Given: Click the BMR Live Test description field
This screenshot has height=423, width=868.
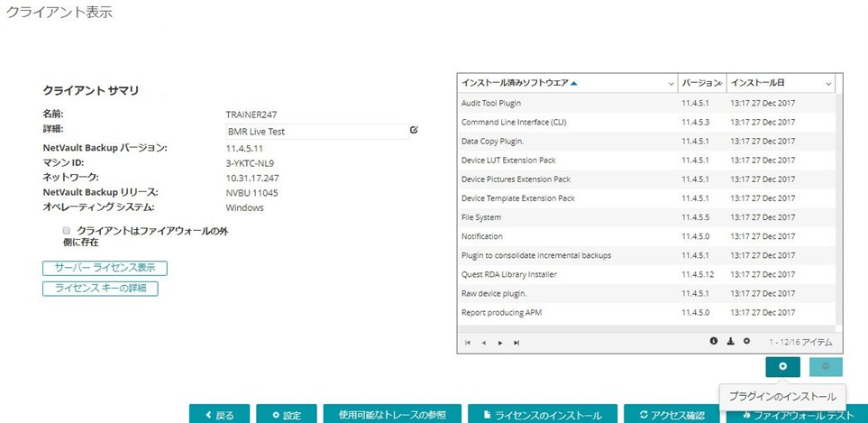Looking at the screenshot, I should tap(317, 132).
